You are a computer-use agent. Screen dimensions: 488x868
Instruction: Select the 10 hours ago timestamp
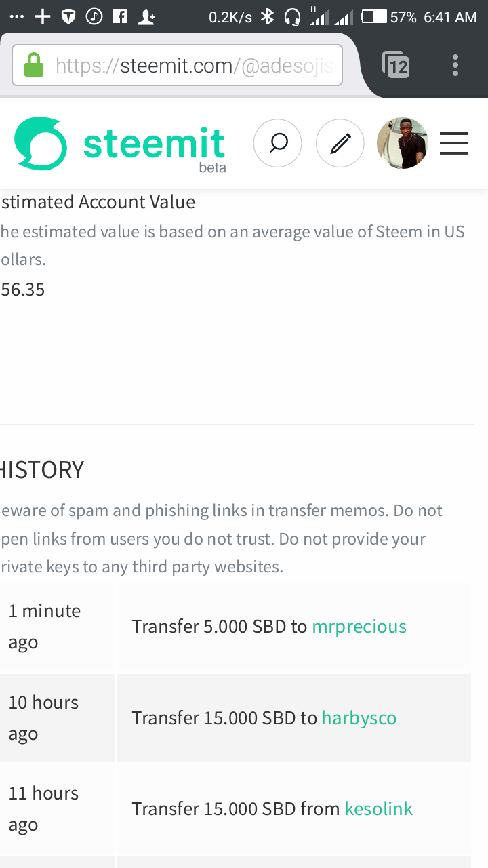pos(43,718)
